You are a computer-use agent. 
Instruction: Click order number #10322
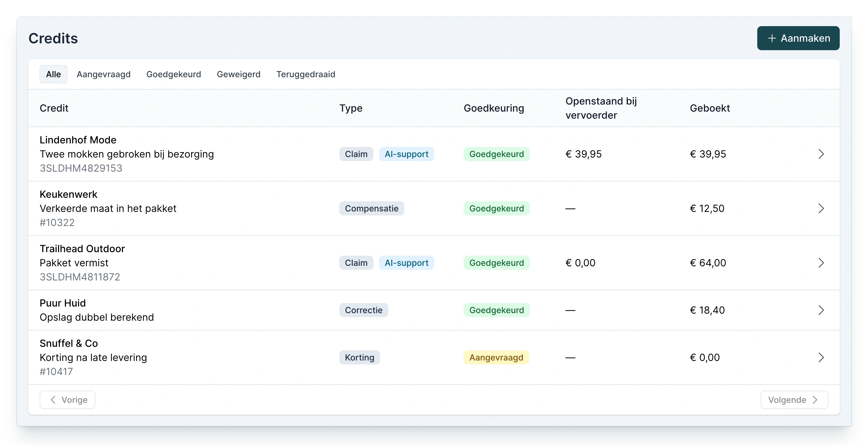click(x=57, y=222)
